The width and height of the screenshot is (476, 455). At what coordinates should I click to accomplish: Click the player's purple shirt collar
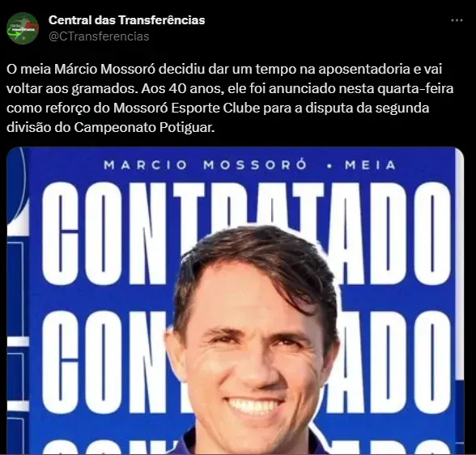pyautogui.click(x=252, y=442)
